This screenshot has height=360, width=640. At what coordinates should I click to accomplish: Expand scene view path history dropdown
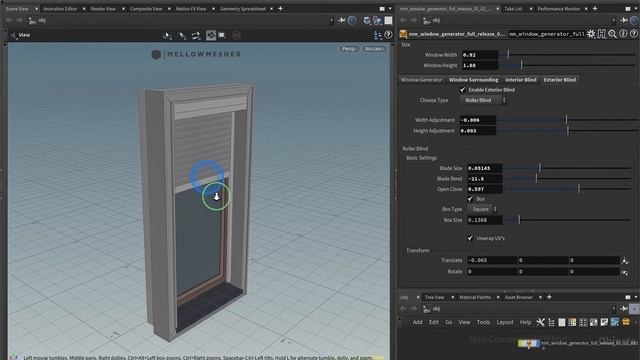pos(331,20)
